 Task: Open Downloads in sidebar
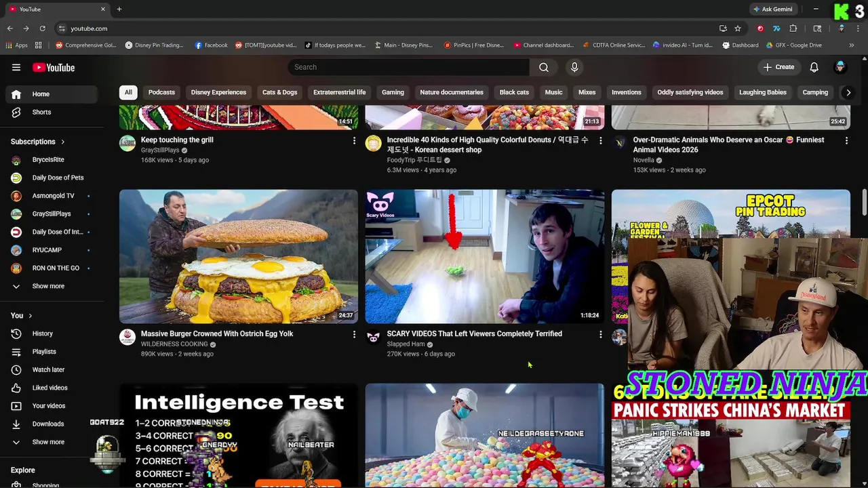(52, 424)
